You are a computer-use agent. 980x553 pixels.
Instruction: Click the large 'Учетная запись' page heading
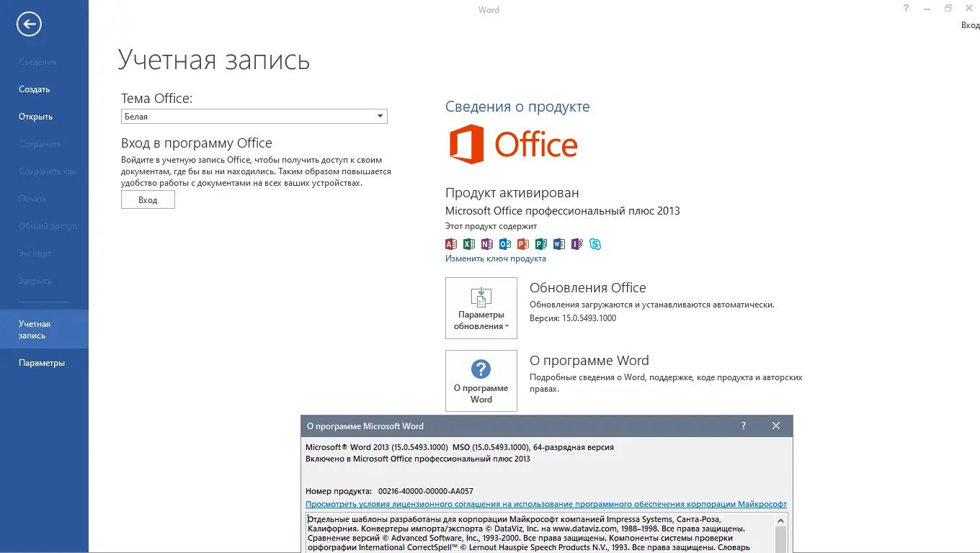click(x=214, y=59)
